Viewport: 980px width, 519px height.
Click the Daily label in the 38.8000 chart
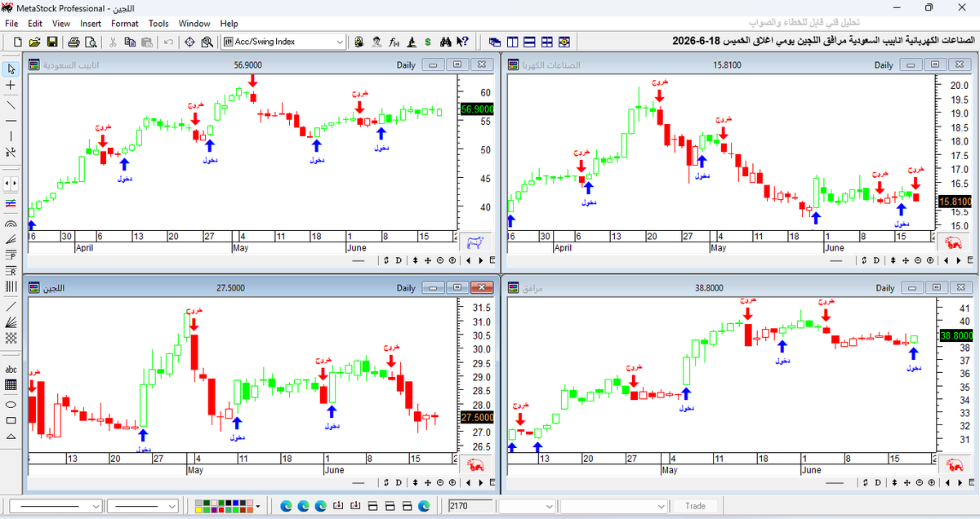[885, 288]
